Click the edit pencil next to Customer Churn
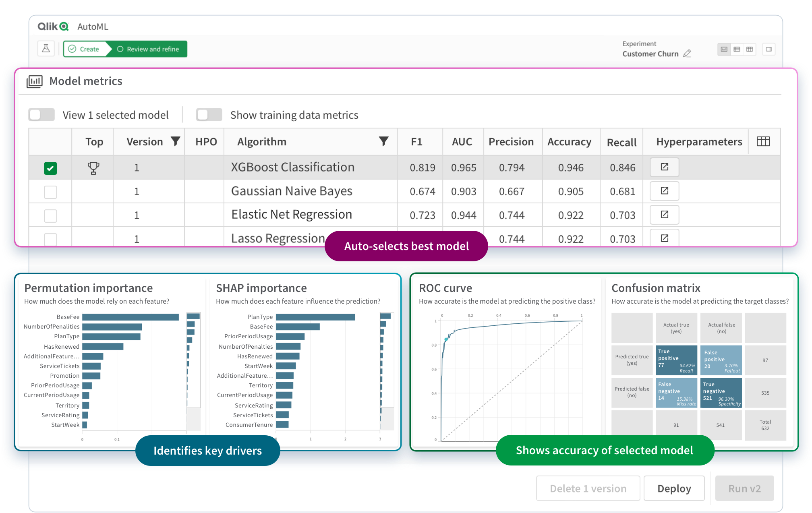The image size is (812, 513). 687,54
